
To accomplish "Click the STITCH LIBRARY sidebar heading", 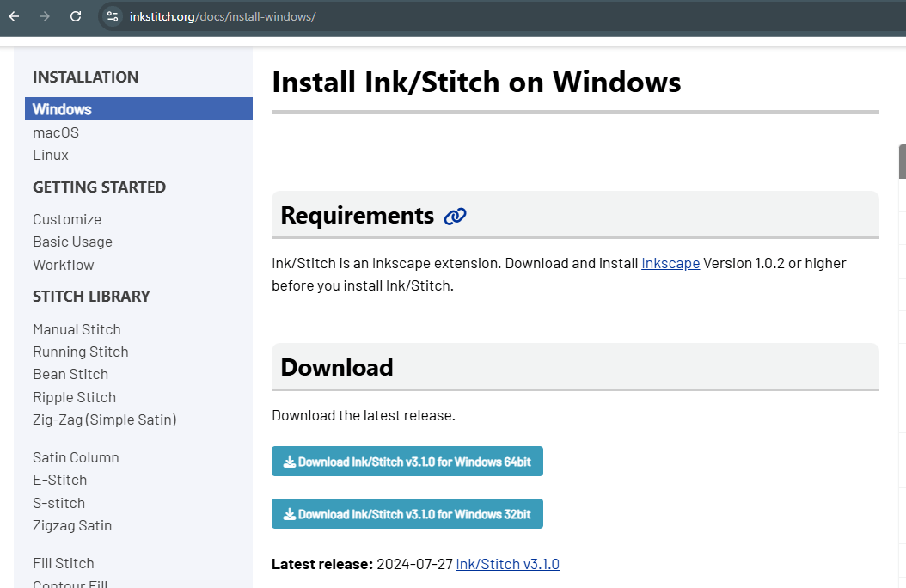I will point(91,297).
